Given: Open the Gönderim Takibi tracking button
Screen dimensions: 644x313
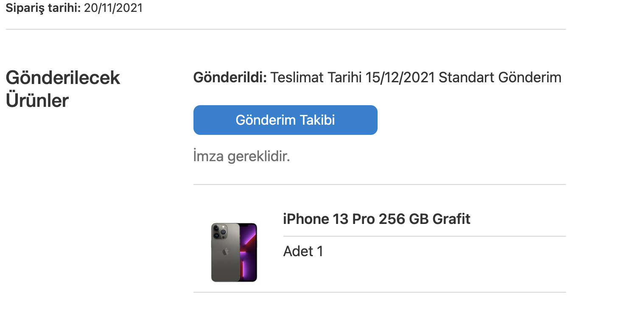Looking at the screenshot, I should (285, 120).
